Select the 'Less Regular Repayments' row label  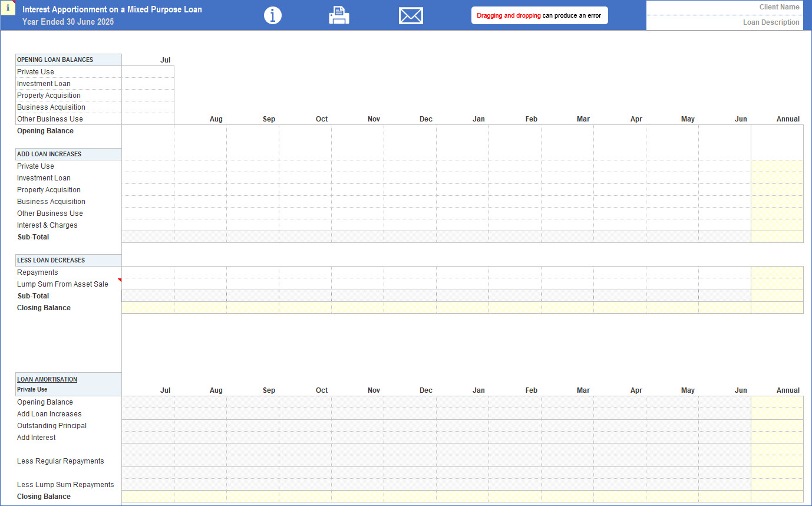(61, 461)
